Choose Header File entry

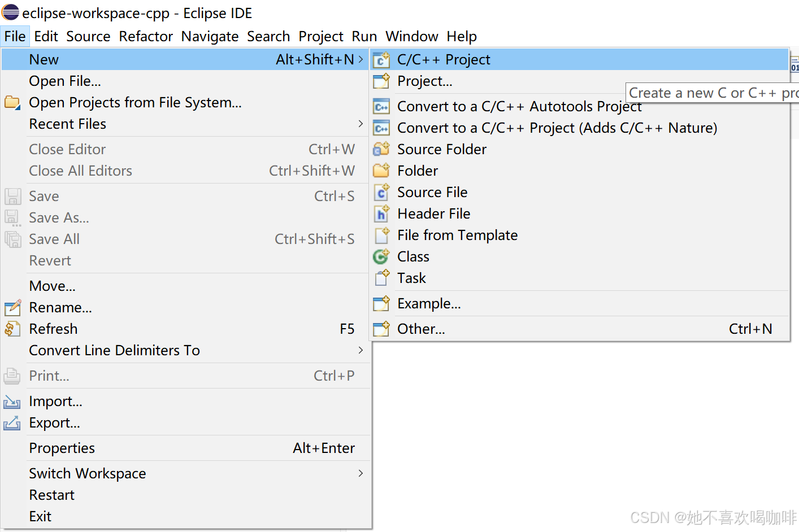tap(579, 213)
